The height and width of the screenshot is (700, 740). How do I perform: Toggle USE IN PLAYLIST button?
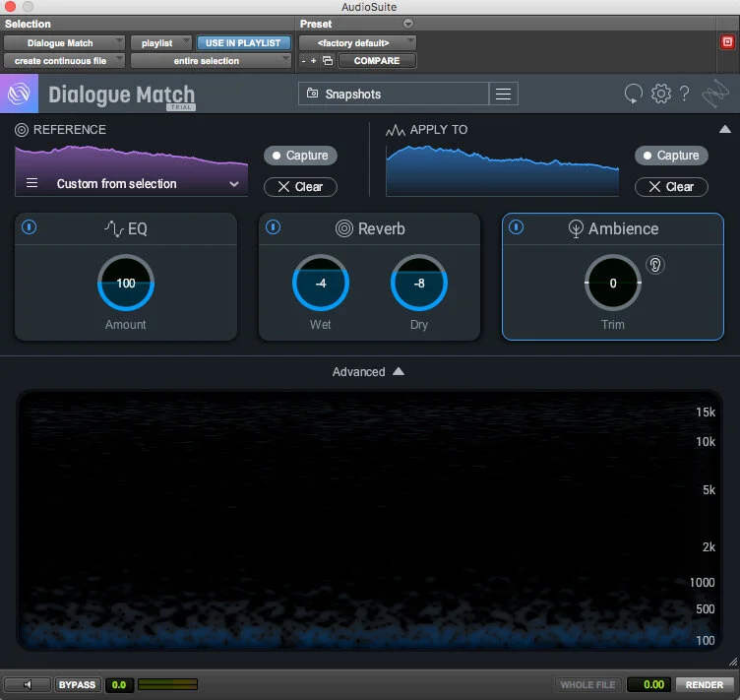click(243, 43)
